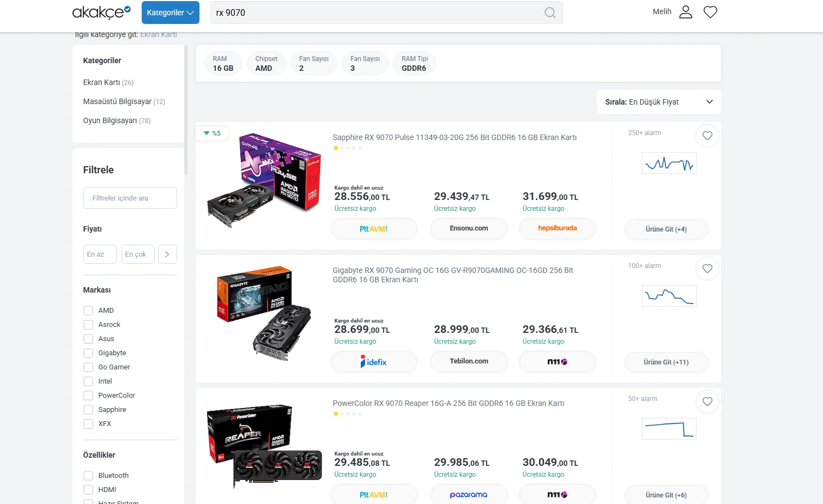View Sapphire Pulse price history chart
Screen dimensions: 823x504
[669, 163]
